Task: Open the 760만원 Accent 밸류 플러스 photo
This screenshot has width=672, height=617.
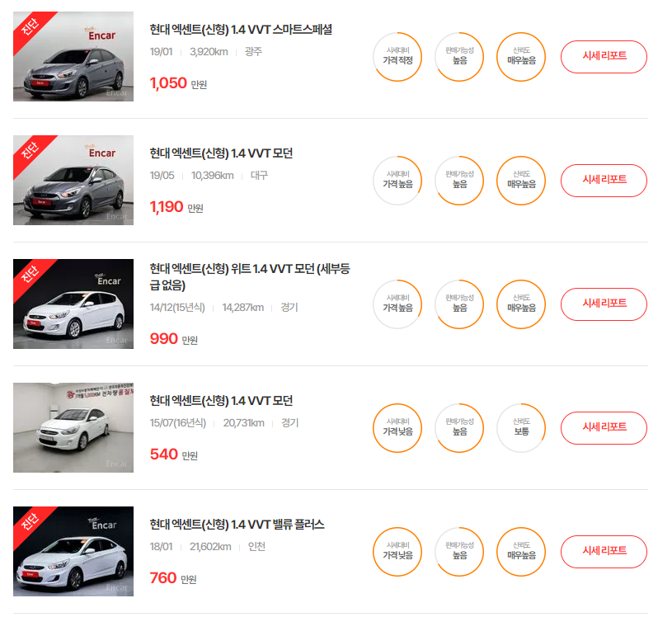Action: tap(73, 552)
